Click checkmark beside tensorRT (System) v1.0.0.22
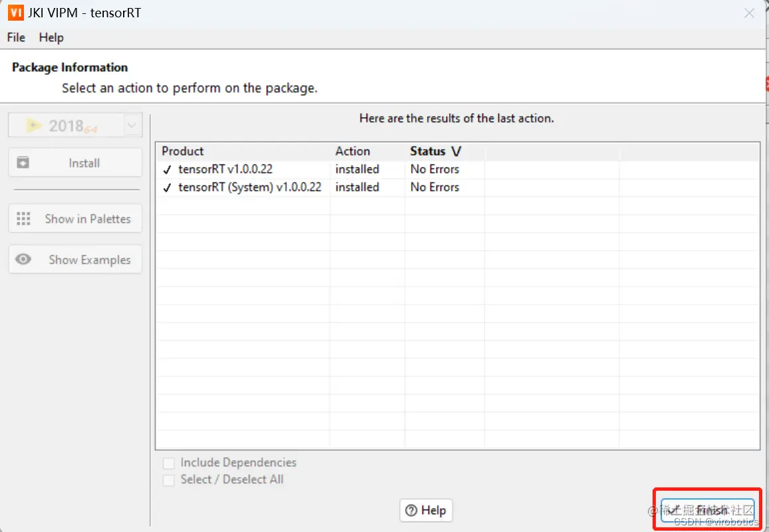Viewport: 769px width, 532px height. pyautogui.click(x=167, y=188)
